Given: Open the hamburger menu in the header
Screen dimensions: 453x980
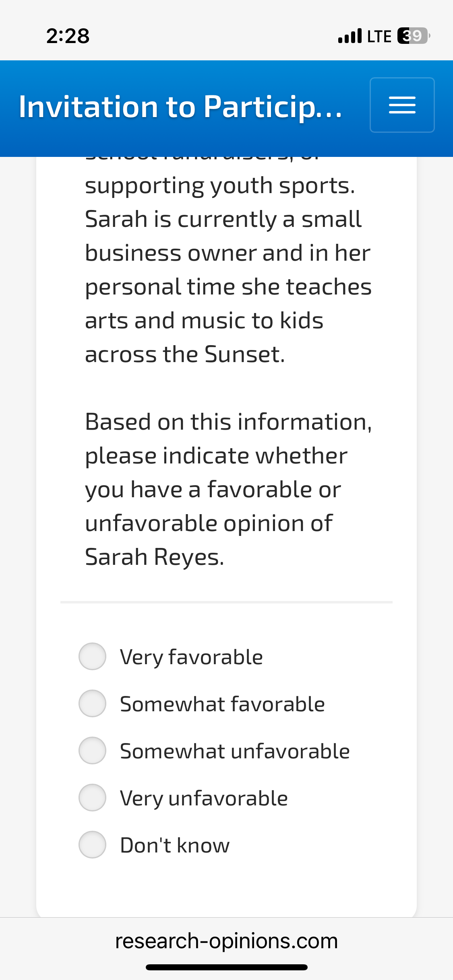Looking at the screenshot, I should pos(402,105).
